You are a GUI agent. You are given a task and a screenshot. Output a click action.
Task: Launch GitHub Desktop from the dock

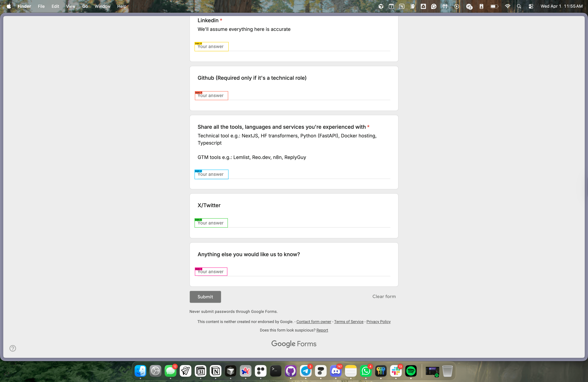[291, 371]
